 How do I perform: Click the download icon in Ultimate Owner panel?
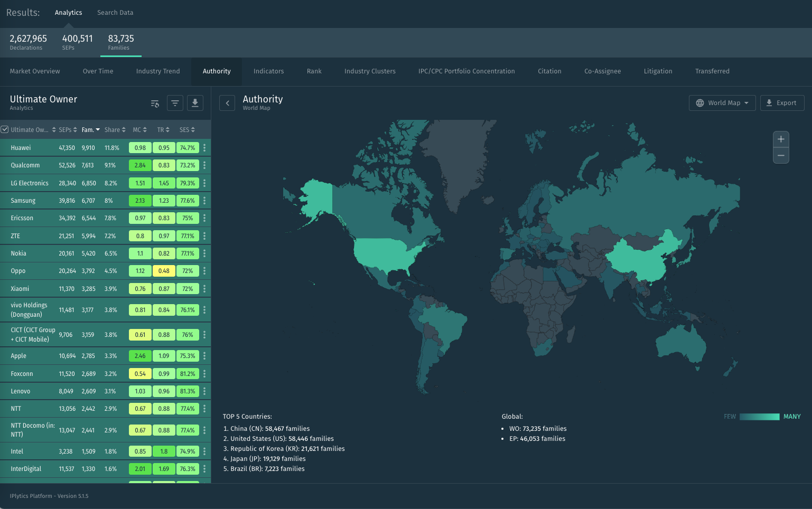(195, 103)
